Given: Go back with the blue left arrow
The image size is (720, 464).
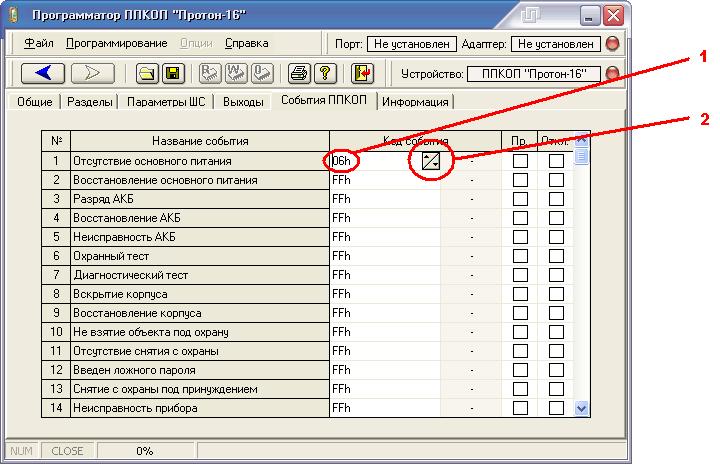Looking at the screenshot, I should pos(43,73).
